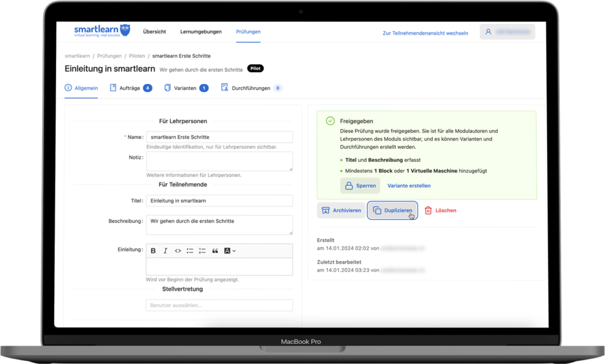Click the smartlearn owl logo
The height and width of the screenshot is (364, 605).
[125, 30]
